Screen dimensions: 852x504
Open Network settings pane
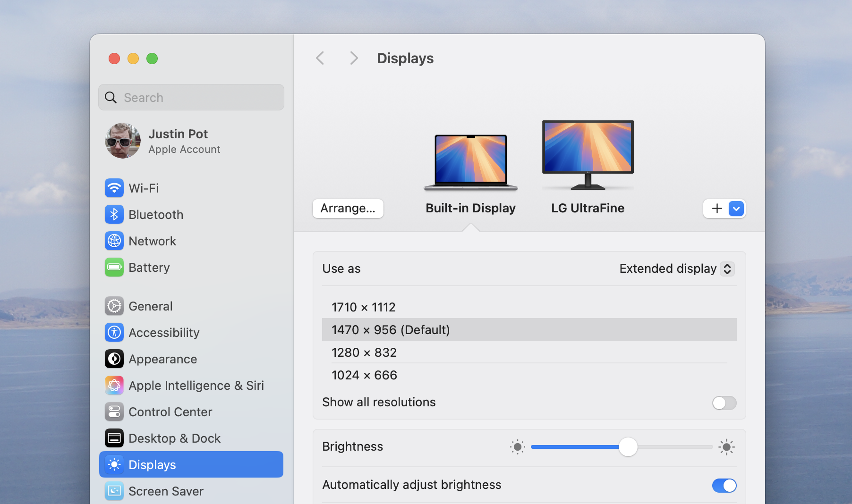191,241
